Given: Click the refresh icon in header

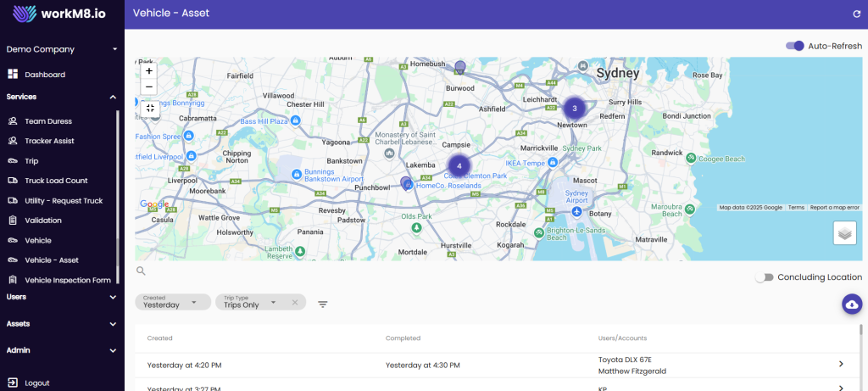Looking at the screenshot, I should point(856,14).
